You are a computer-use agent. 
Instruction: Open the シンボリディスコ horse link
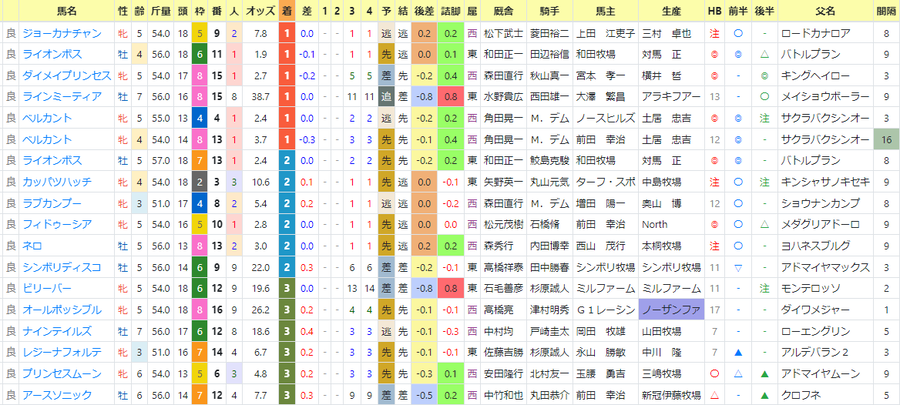[61, 267]
